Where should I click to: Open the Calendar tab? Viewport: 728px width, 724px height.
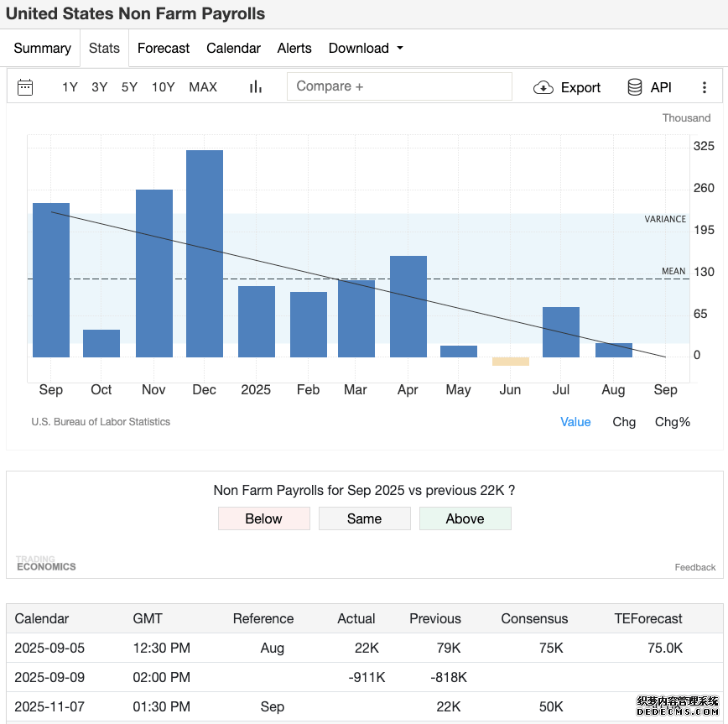[233, 49]
